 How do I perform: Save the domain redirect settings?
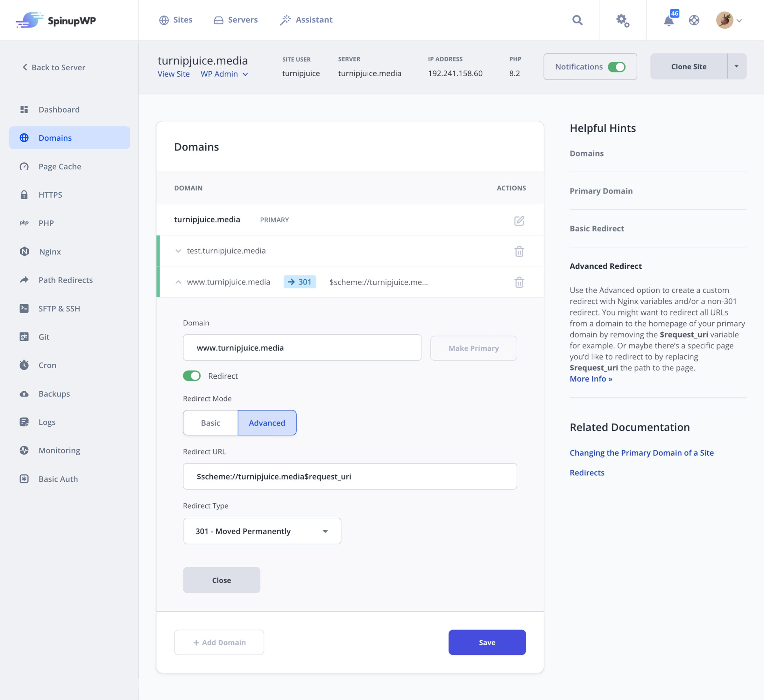point(487,642)
